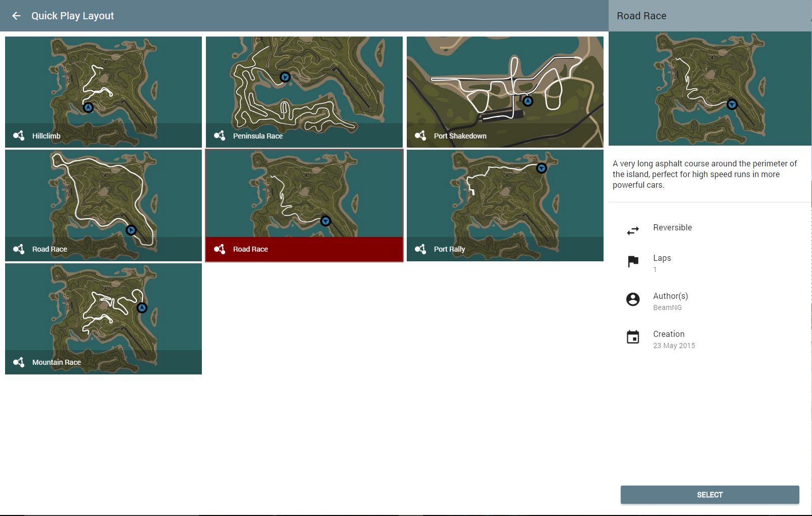The height and width of the screenshot is (516, 812).
Task: Click the Mountain Race label text
Action: click(x=56, y=362)
